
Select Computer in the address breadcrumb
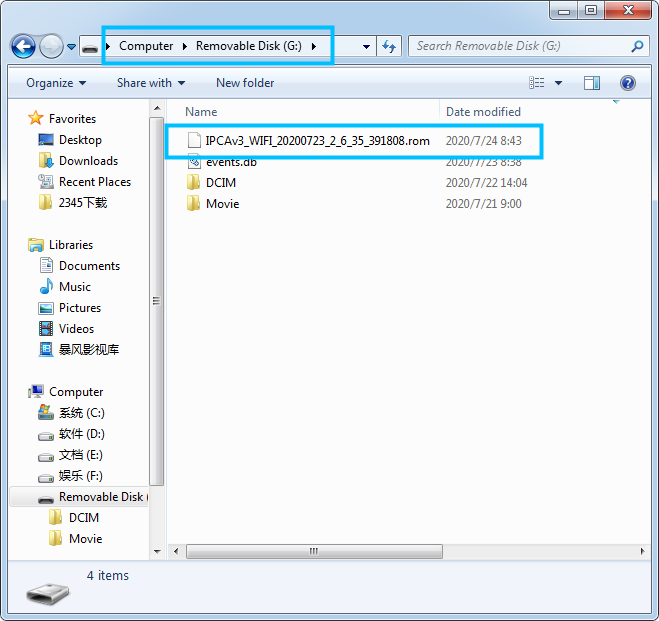[146, 46]
